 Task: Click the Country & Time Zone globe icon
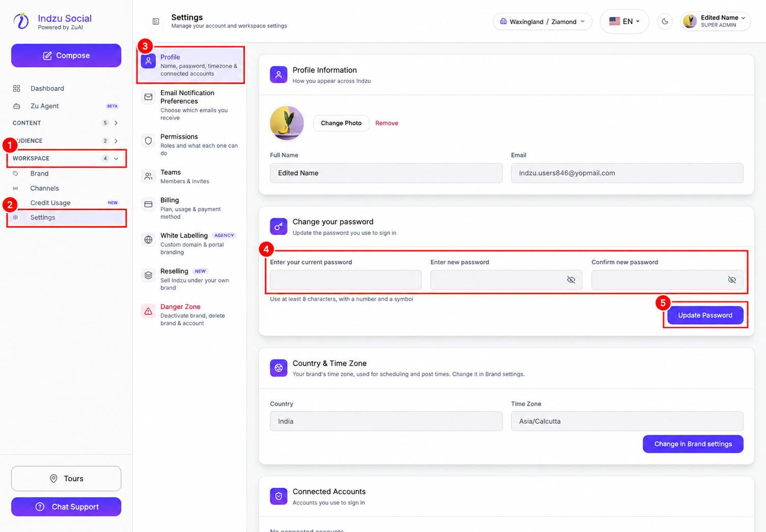coord(278,368)
